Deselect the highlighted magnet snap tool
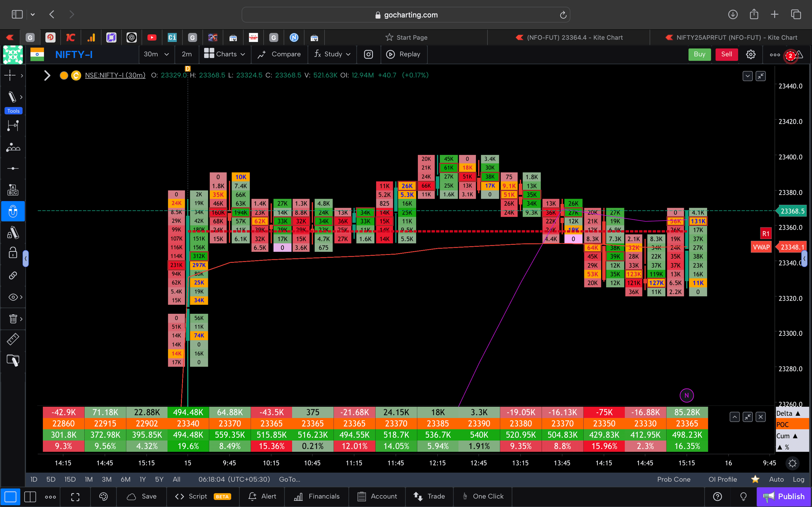 click(13, 211)
